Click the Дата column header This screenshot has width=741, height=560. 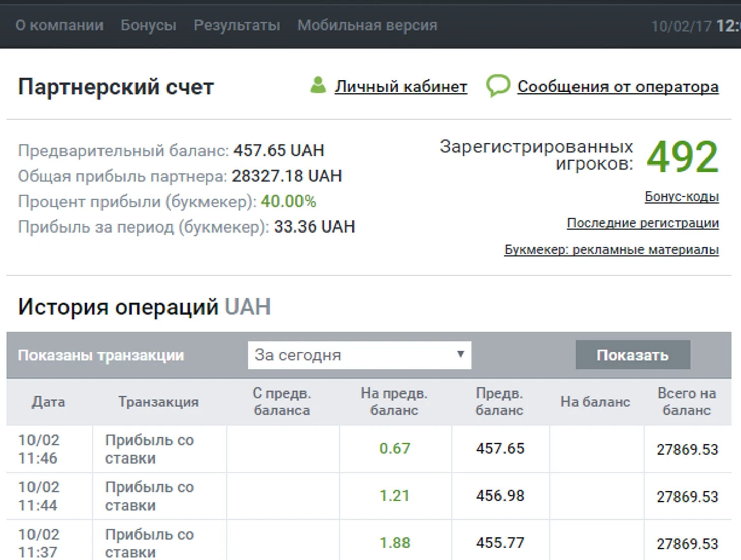[x=49, y=402]
